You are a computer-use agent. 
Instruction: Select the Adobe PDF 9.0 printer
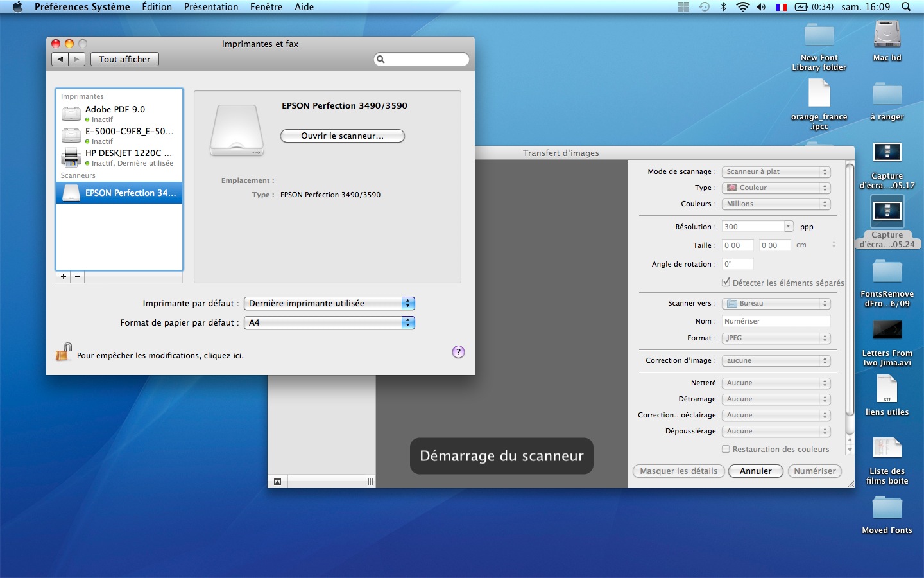coord(119,114)
